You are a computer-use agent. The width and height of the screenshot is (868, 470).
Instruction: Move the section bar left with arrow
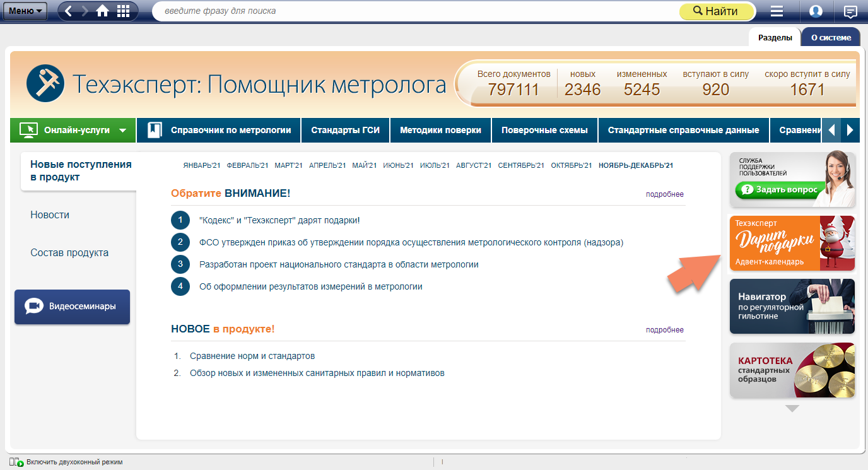(831, 131)
